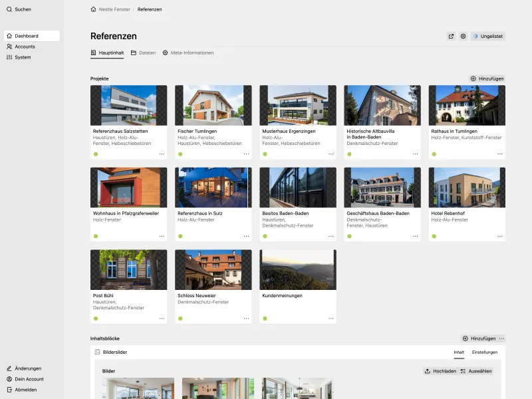Click the home icon in the breadcrumb

point(92,9)
